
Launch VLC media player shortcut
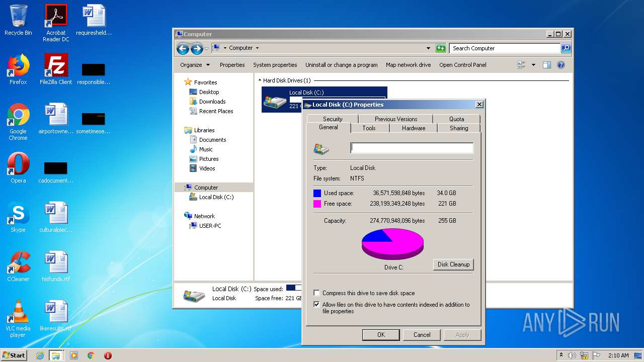coord(18,319)
